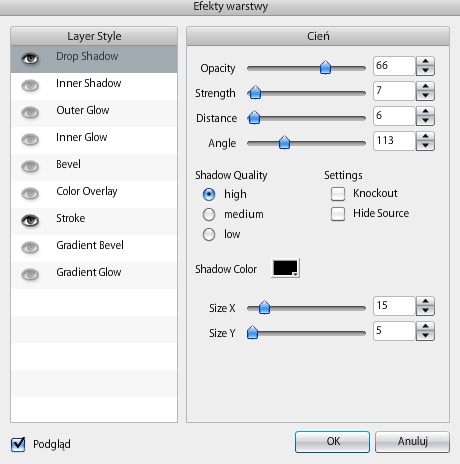Screen dimensions: 460x464
Task: Click the Angle slider handle
Action: click(x=284, y=142)
